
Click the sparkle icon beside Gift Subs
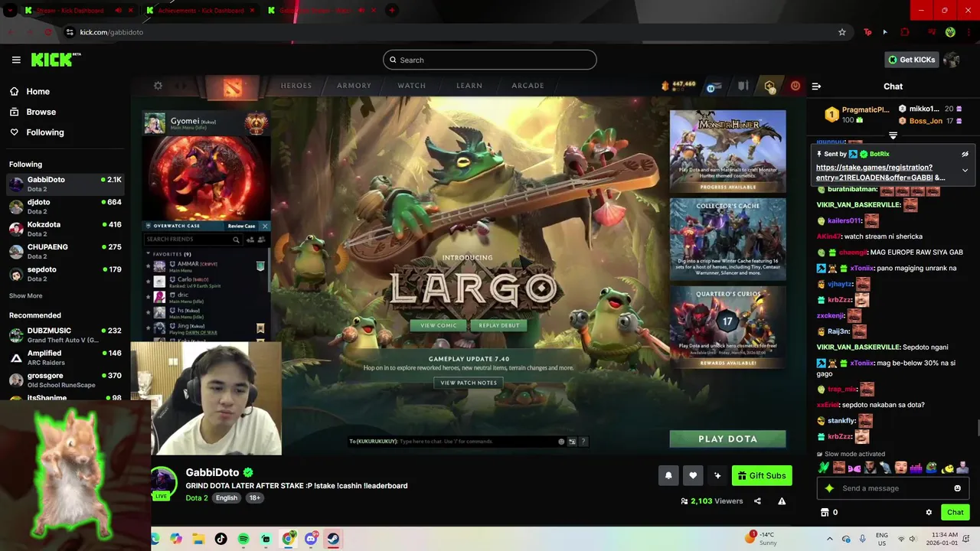717,475
